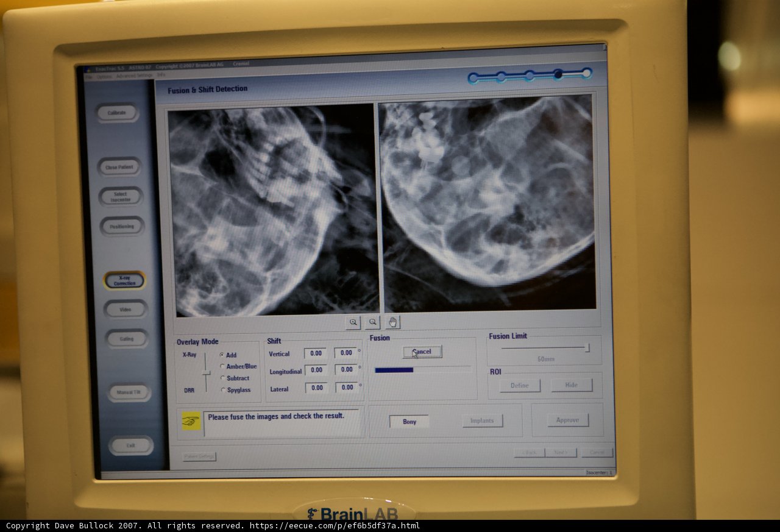Click the Lateral shift millimeter field
Image resolution: width=780 pixels, height=532 pixels.
[316, 388]
